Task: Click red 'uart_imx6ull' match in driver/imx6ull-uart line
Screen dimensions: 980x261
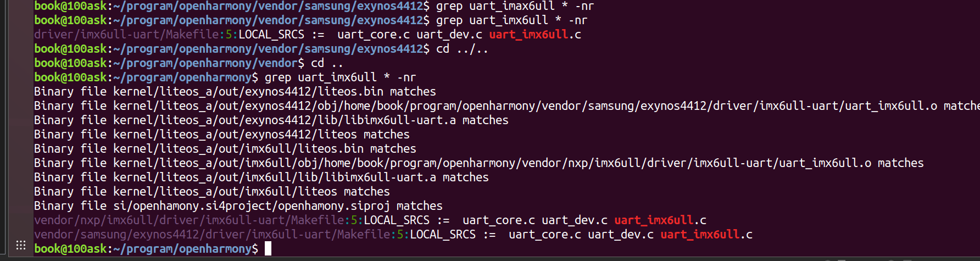Action: pos(528,35)
